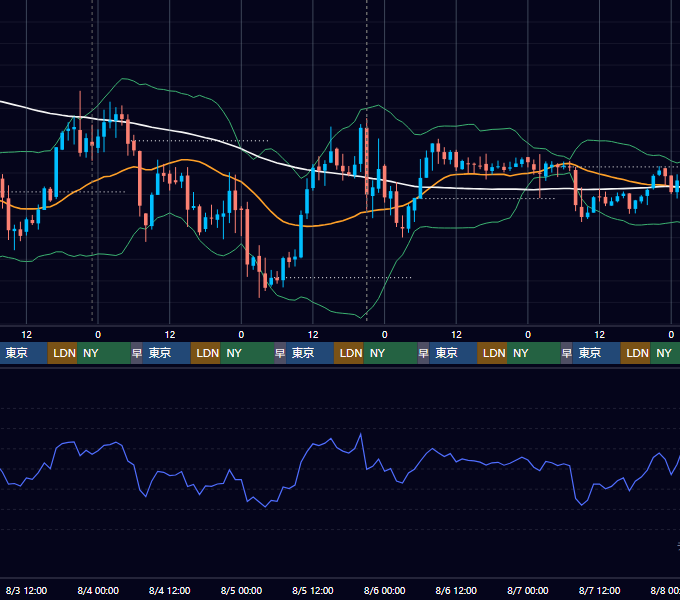Select 東京 session block above 8/5 12:00
Screen dimensions: 680x600
pyautogui.click(x=310, y=353)
